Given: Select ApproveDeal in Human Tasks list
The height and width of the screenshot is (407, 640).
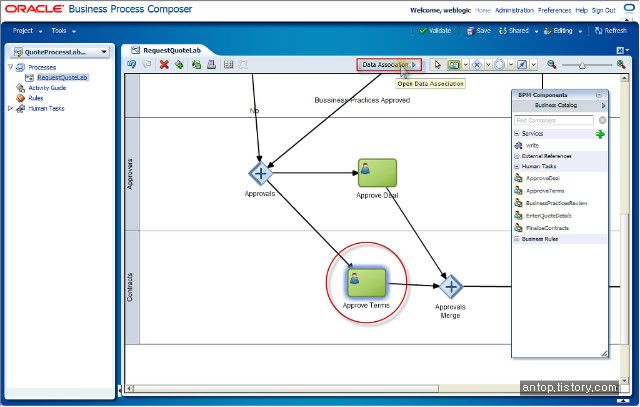Looking at the screenshot, I should click(543, 178).
